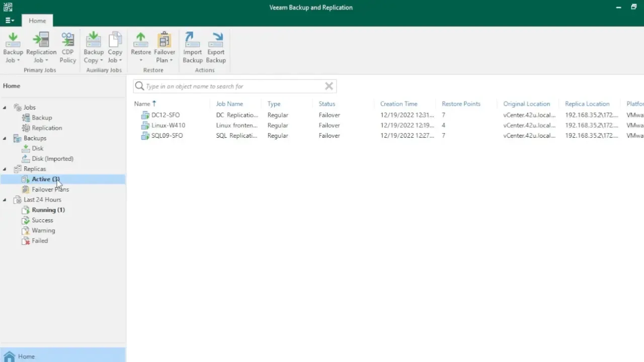
Task: Open the main application menu dropdown
Action: [10, 21]
